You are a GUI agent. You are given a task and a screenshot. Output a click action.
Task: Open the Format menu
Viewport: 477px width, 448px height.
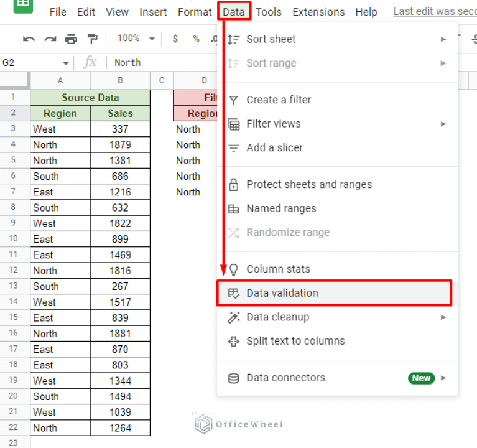[195, 12]
